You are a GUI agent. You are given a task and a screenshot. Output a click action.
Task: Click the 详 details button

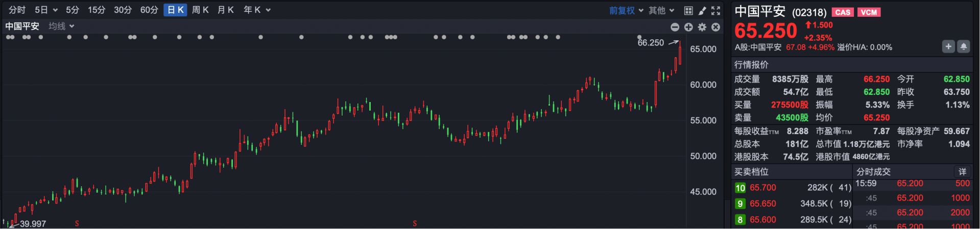962,172
